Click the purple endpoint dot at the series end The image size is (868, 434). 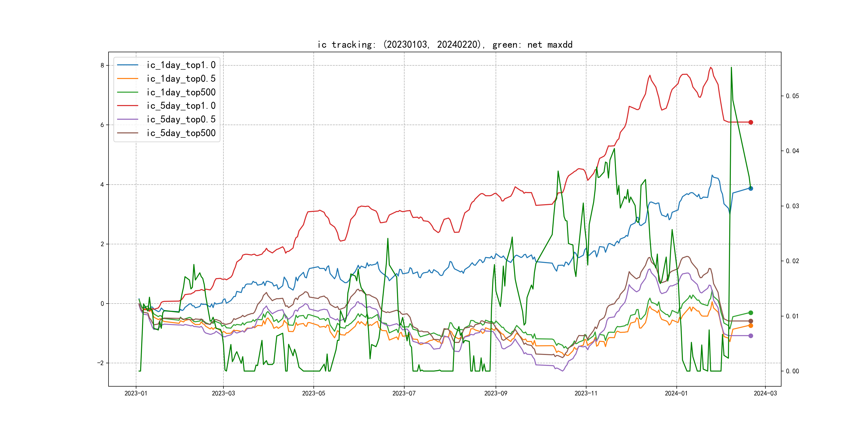751,336
